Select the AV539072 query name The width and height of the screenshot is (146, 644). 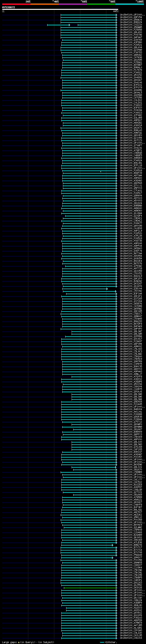pyautogui.click(x=8, y=7)
